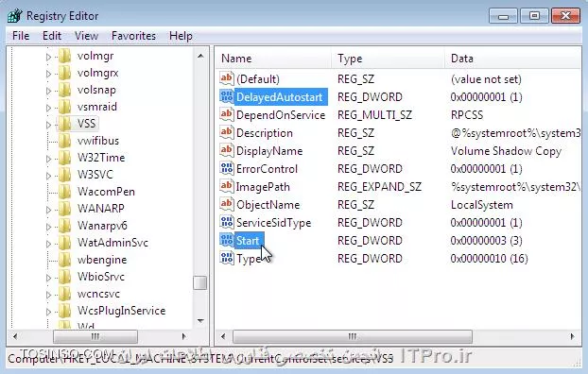This screenshot has height=374, width=588.
Task: Expand the volmgr key
Action: [x=48, y=57]
